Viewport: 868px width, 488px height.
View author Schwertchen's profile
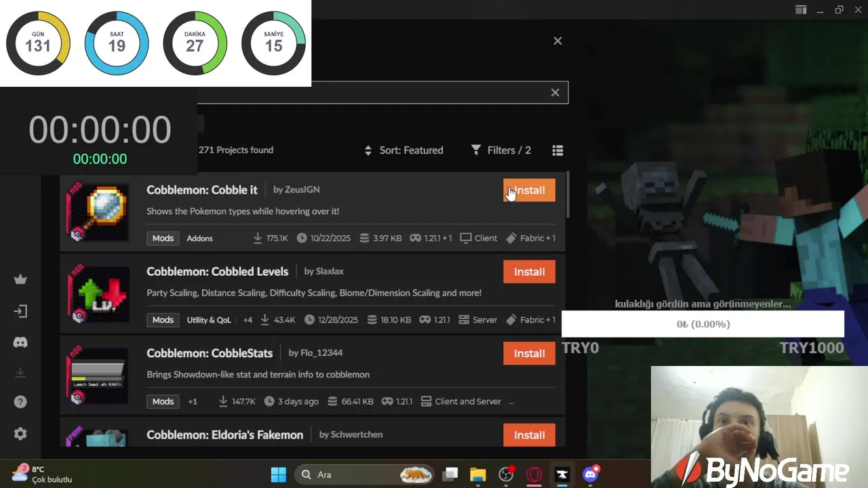point(351,434)
